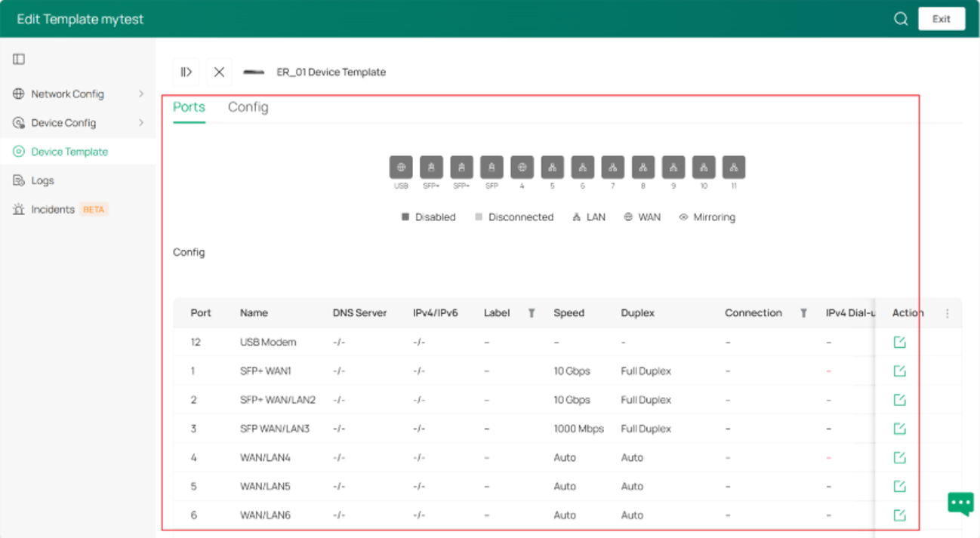Image resolution: width=980 pixels, height=538 pixels.
Task: Edit the WAN/LAN6 port row
Action: pyautogui.click(x=899, y=515)
